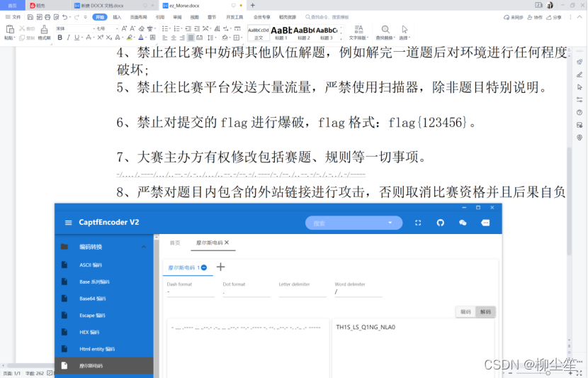Apply the font color swatch
Screen dimensions: 588x378
(x=141, y=38)
